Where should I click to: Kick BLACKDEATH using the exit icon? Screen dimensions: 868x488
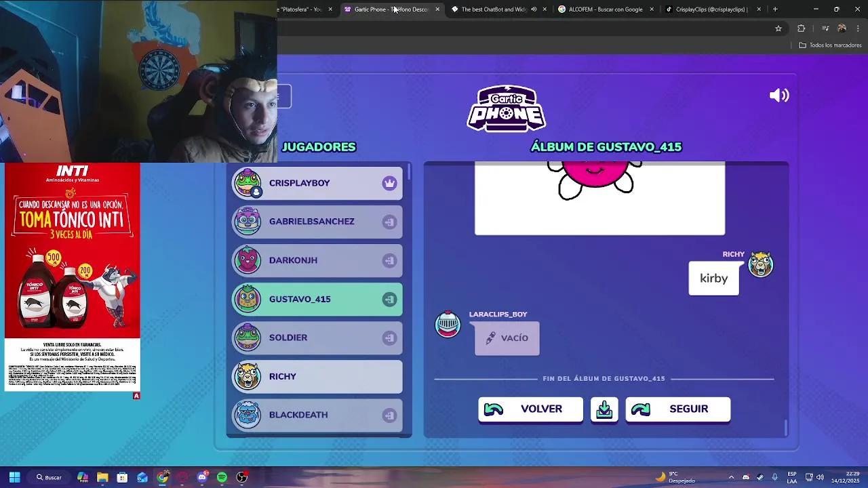(389, 415)
